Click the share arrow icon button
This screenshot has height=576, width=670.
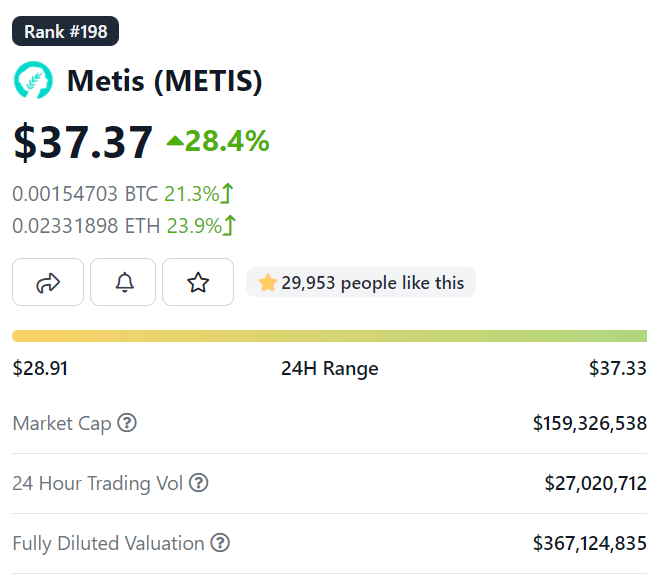(48, 282)
